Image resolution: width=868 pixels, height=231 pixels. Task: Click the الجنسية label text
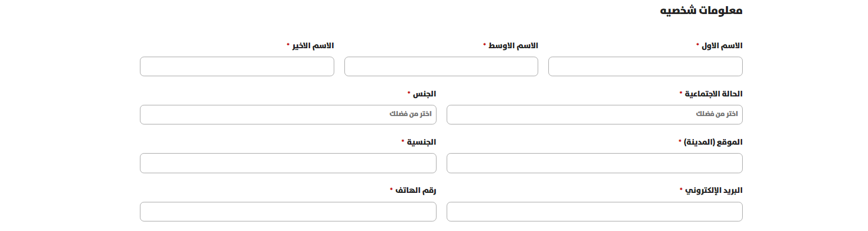click(x=421, y=142)
